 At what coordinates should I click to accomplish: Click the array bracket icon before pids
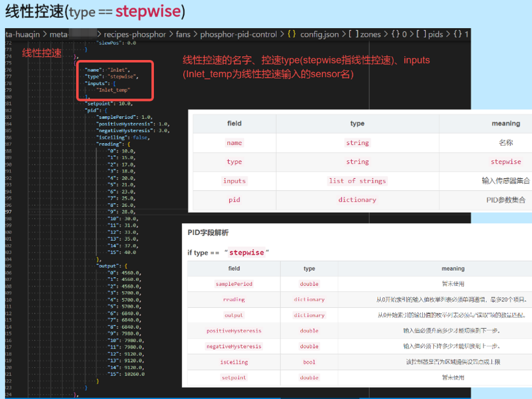pos(422,34)
